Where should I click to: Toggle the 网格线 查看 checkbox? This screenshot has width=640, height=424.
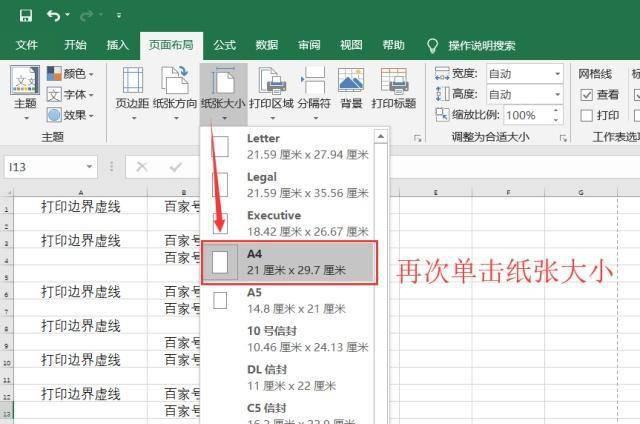[587, 95]
